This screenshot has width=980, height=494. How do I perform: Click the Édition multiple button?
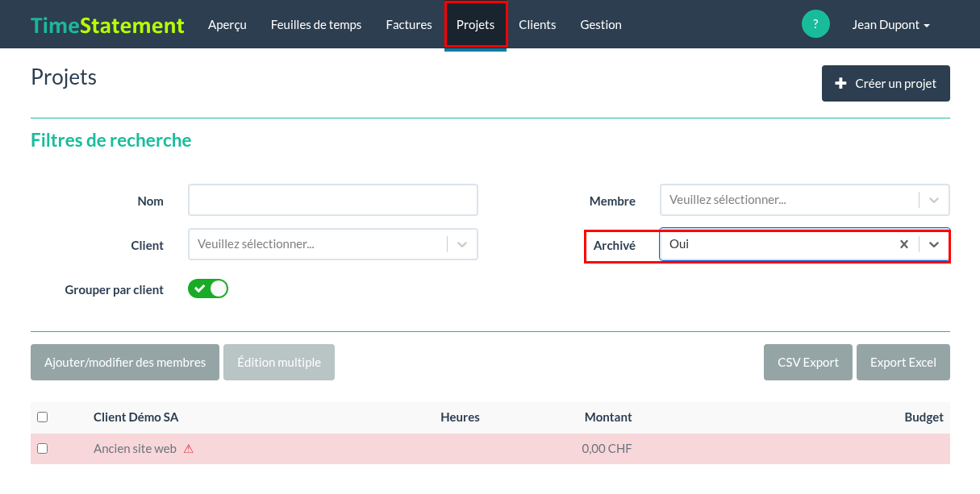pos(279,363)
